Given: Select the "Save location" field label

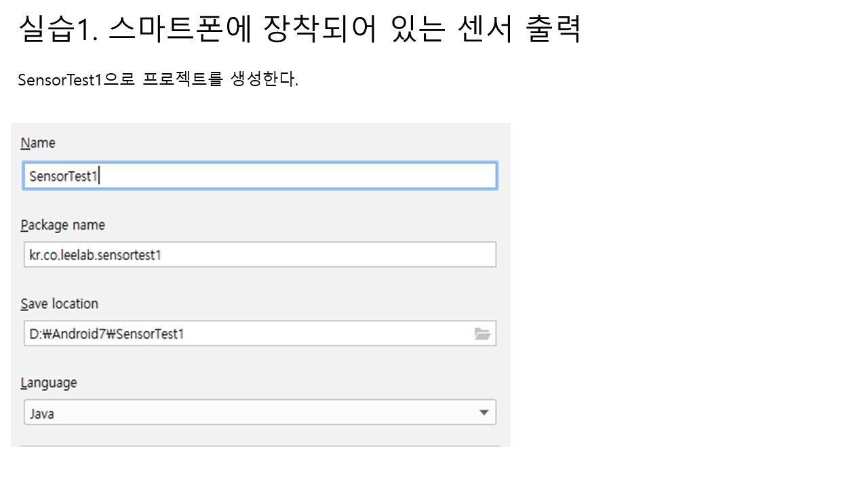Looking at the screenshot, I should coord(59,304).
